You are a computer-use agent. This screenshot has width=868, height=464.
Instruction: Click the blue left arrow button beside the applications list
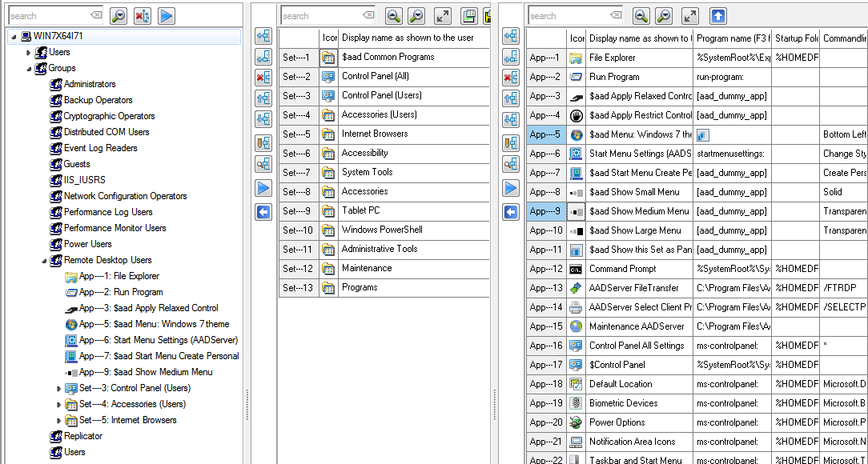(511, 212)
